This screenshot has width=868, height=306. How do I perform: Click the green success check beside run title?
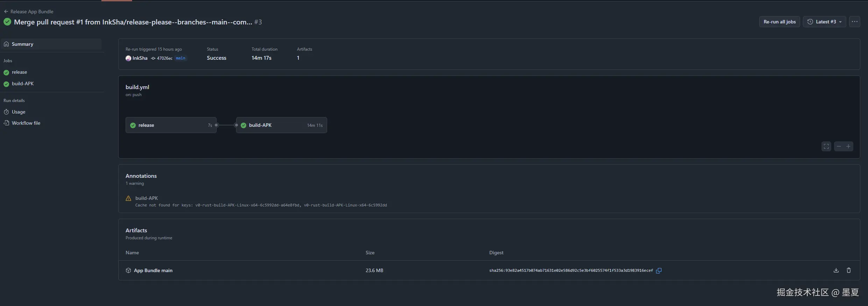click(7, 22)
